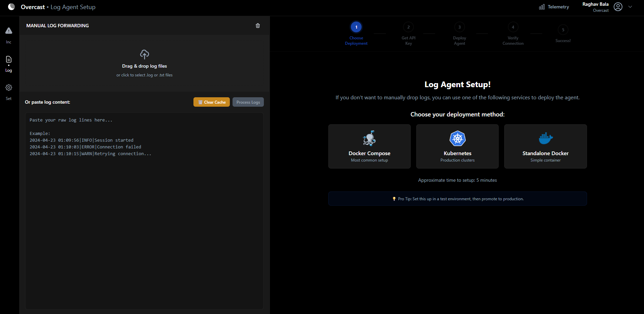This screenshot has width=644, height=314.
Task: Click the Pro Tip lightbulb icon
Action: click(x=394, y=199)
